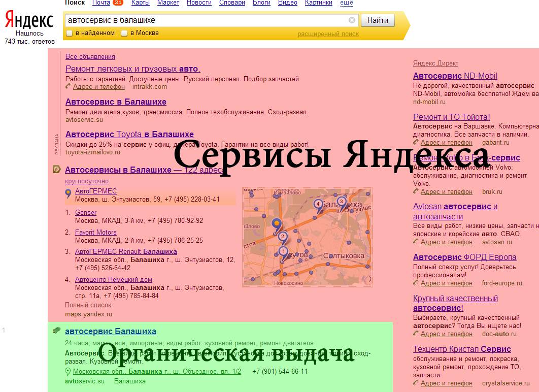539x392 pixels.
Task: Click the Балашиха map thumbnail
Action: tap(308, 237)
